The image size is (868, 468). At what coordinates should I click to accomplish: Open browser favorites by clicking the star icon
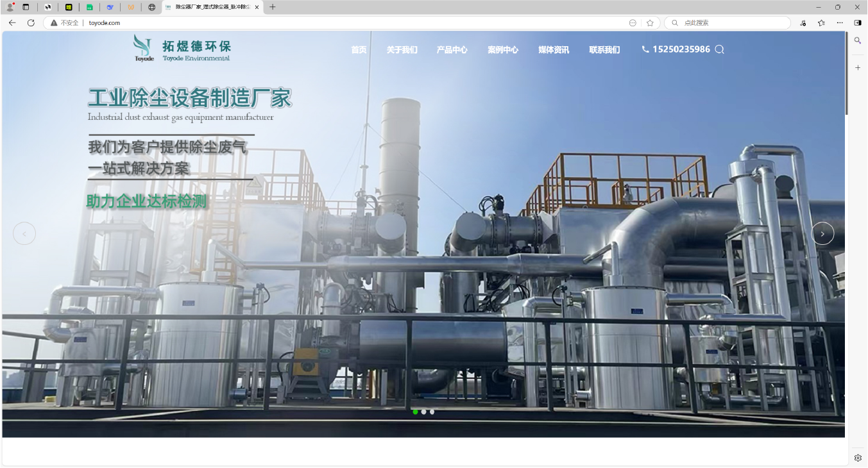click(x=821, y=22)
